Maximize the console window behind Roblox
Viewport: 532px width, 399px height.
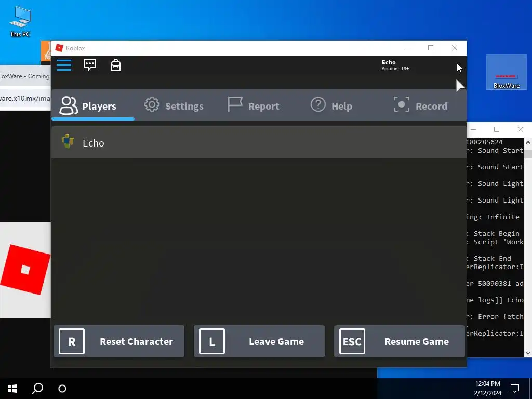497,129
